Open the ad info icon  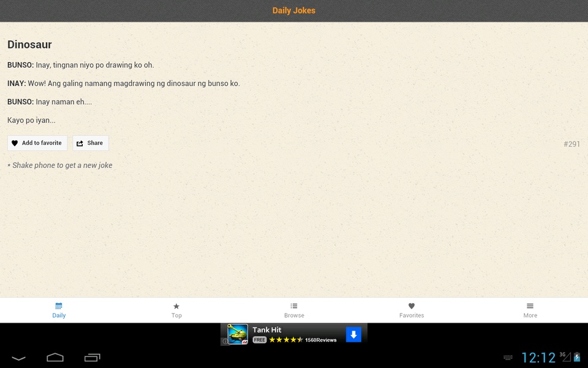[x=225, y=342]
